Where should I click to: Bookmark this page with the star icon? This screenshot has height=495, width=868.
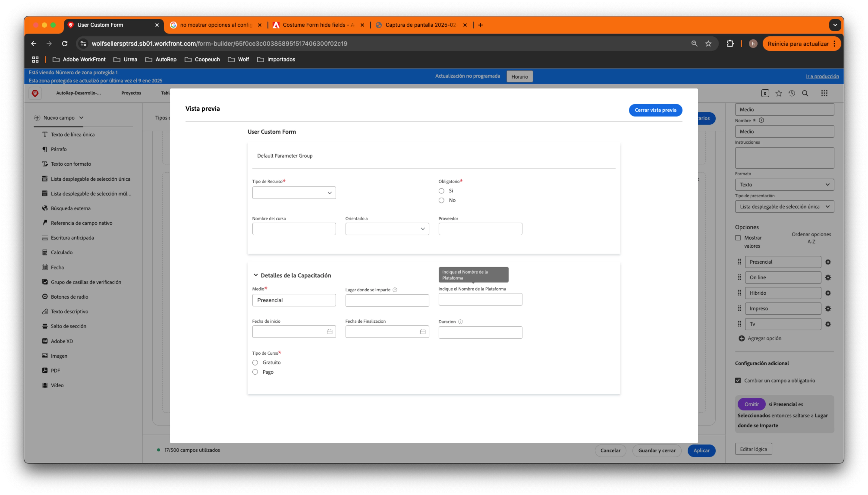pos(708,44)
